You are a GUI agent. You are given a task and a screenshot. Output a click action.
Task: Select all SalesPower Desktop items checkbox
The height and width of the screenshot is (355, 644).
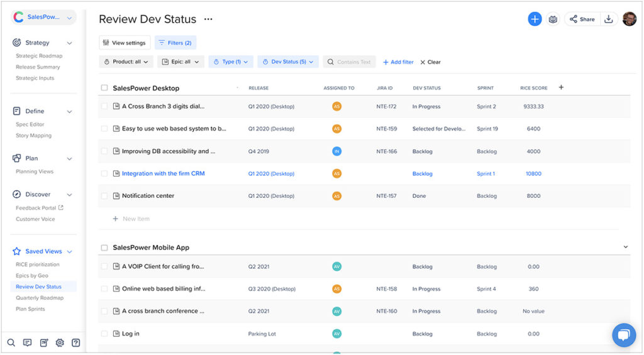point(104,88)
